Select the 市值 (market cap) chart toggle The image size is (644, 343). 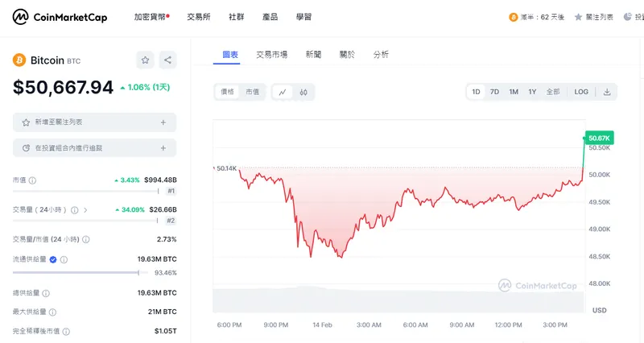(x=253, y=92)
